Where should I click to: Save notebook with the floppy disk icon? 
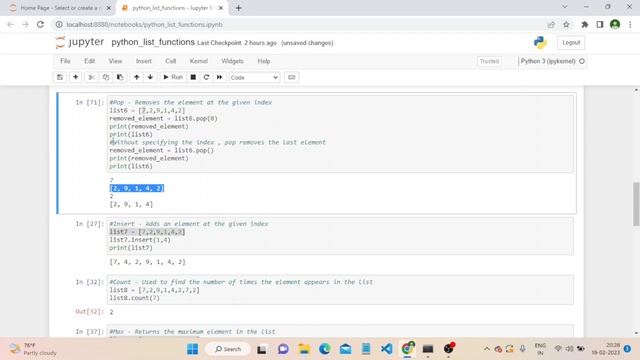pos(60,77)
